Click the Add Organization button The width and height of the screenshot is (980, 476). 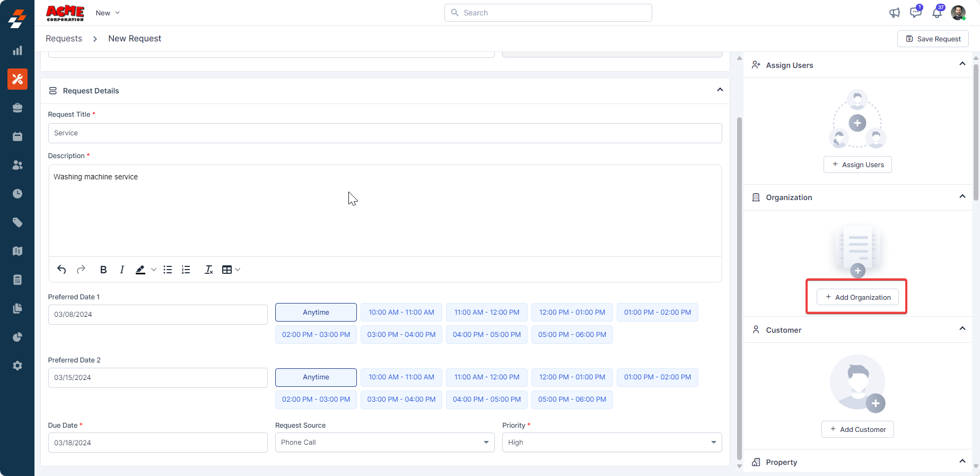pos(857,297)
